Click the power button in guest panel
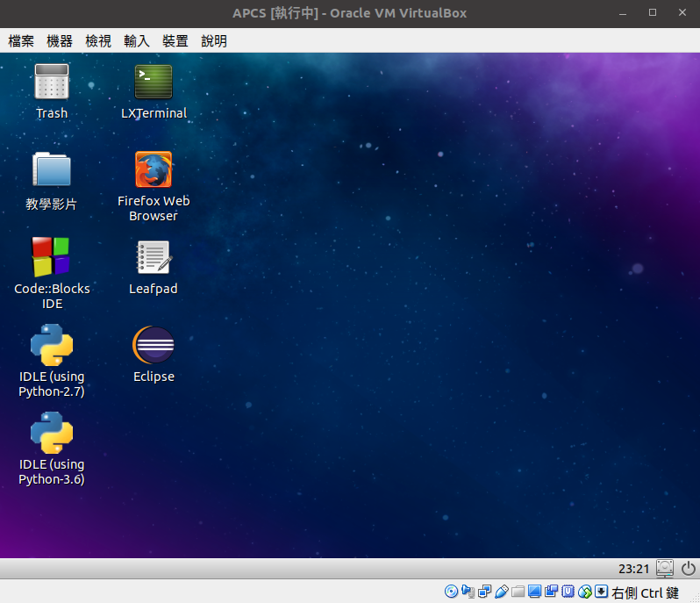The image size is (700, 603). [x=687, y=569]
